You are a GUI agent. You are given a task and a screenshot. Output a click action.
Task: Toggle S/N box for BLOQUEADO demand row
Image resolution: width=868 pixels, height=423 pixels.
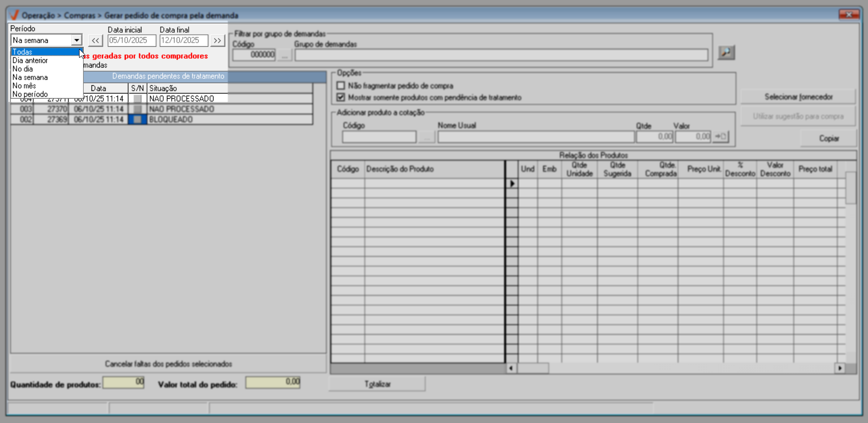click(137, 120)
